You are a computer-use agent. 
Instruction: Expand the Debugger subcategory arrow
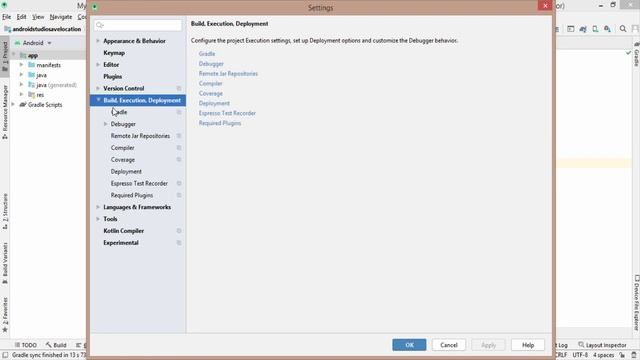[105, 124]
